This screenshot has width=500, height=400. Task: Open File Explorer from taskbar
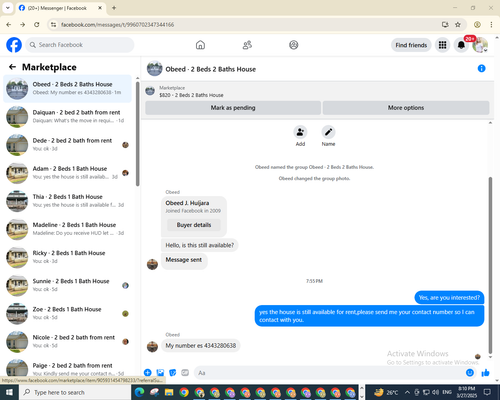pyautogui.click(x=169, y=392)
